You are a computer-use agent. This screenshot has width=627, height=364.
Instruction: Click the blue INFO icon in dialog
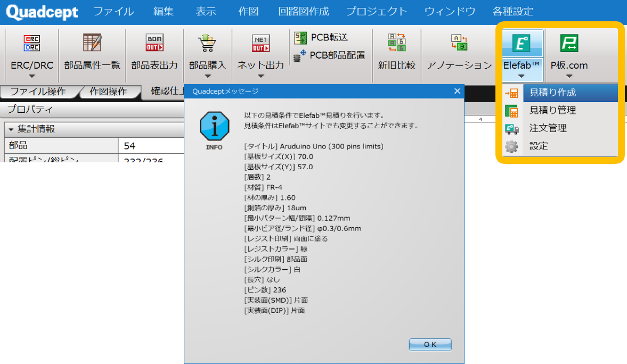pyautogui.click(x=214, y=126)
